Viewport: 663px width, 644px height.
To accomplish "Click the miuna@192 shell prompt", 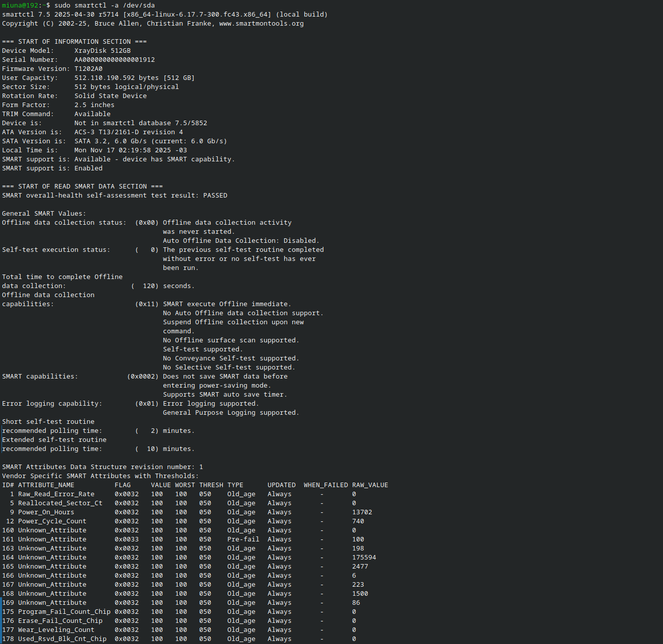I will click(x=20, y=6).
